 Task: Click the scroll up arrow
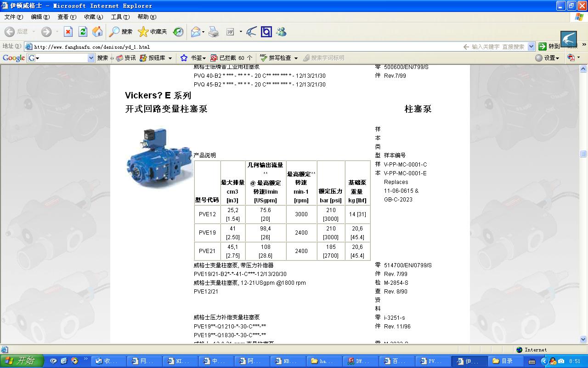point(583,69)
